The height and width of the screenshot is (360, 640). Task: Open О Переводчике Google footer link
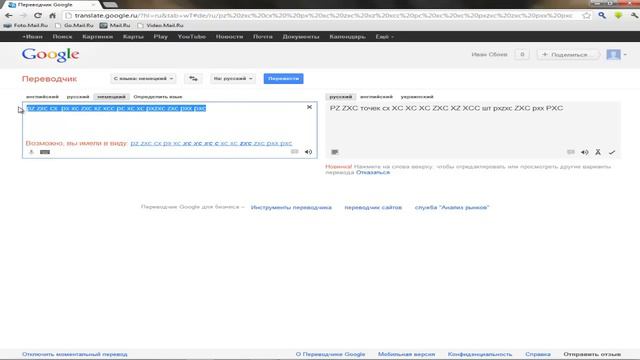(x=330, y=354)
